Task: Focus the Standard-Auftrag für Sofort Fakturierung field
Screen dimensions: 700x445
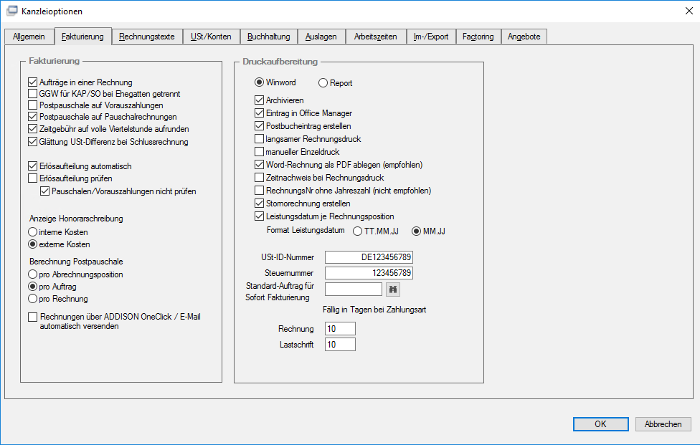Action: point(354,289)
